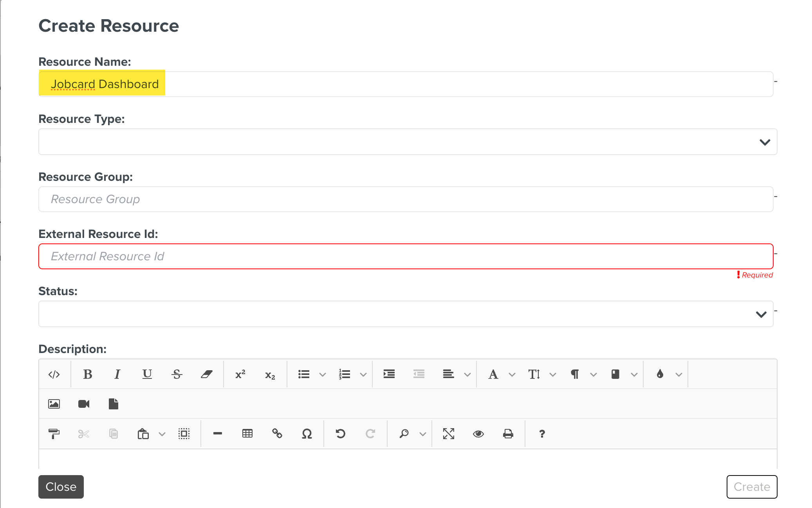Insert a table in the editor

click(x=247, y=434)
